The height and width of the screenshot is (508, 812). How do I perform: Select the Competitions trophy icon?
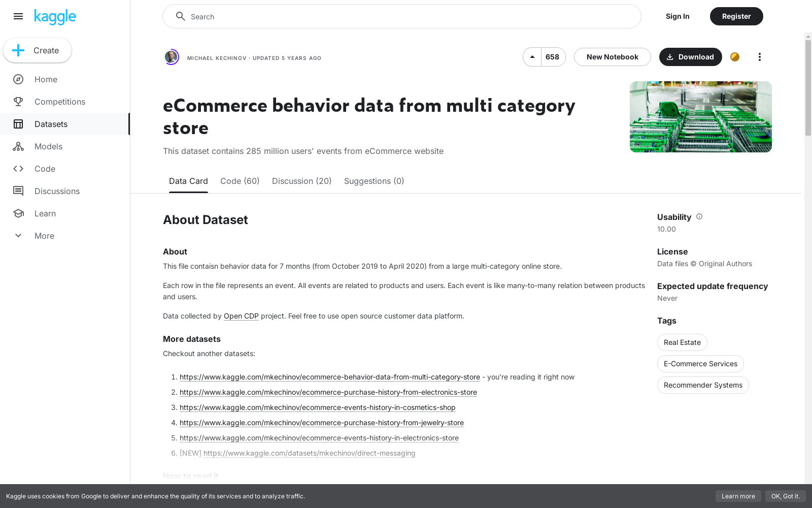coord(18,102)
